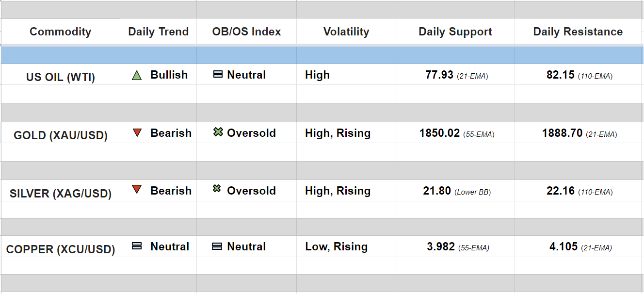This screenshot has width=644, height=295.
Task: Select the OB/OS Index header cell
Action: pyautogui.click(x=246, y=32)
